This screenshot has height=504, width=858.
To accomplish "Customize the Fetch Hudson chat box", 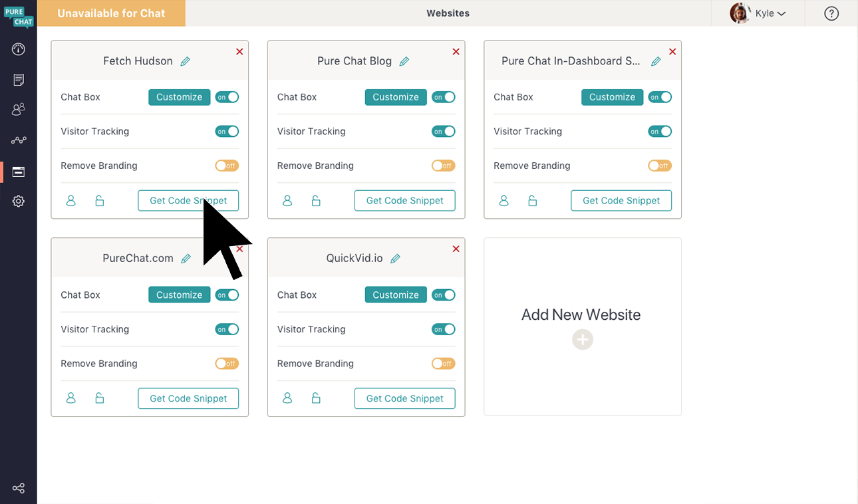I will click(180, 97).
